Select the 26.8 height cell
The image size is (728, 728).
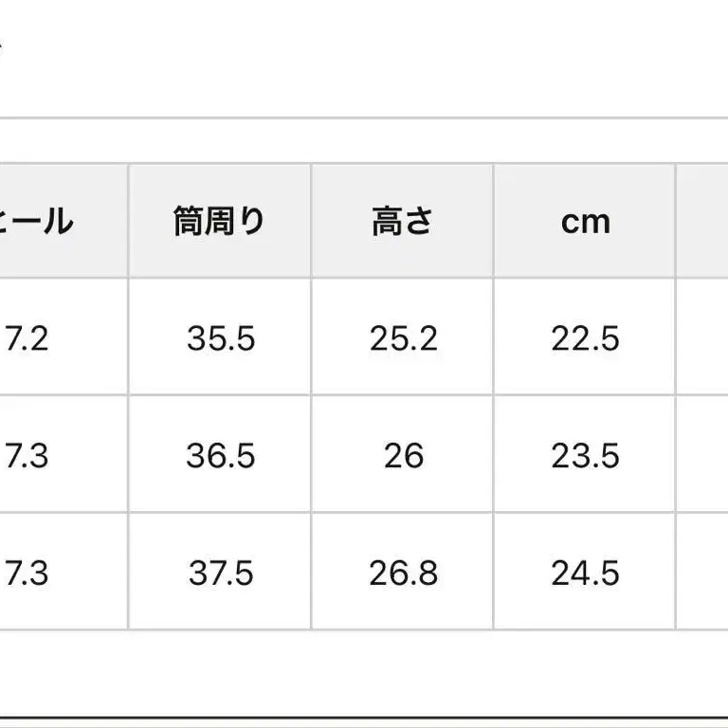[x=403, y=573]
